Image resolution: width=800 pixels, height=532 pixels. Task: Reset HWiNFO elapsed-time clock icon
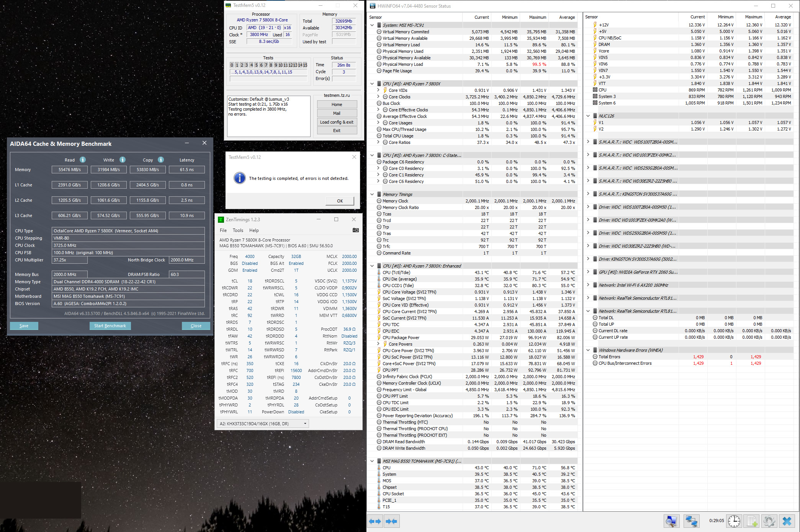click(x=734, y=521)
